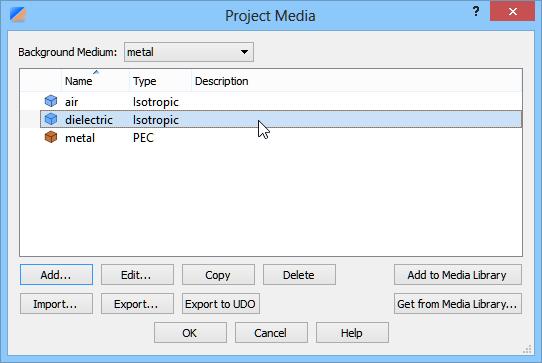
Task: Sort the list by the Name column header
Action: pos(95,81)
